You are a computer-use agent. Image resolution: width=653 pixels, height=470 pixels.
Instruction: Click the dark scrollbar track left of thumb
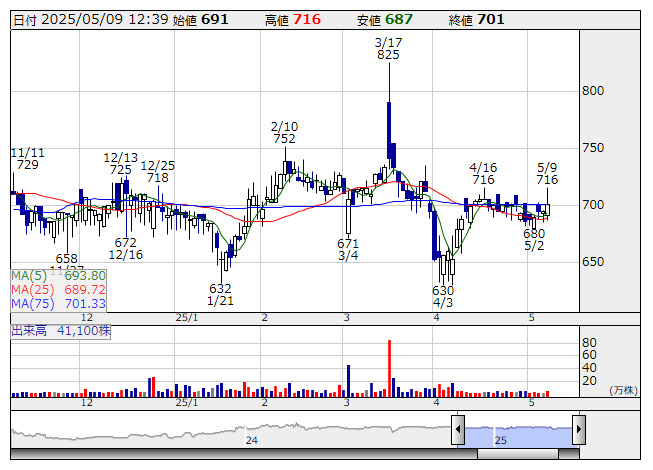244,454
